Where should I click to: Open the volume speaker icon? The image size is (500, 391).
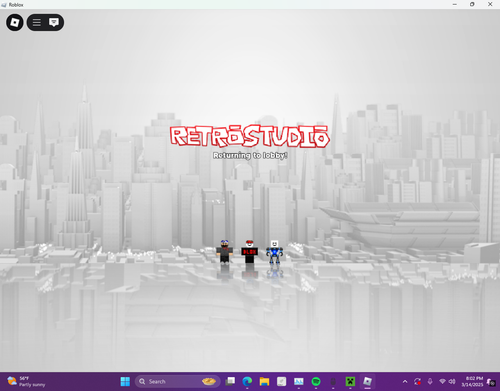(x=452, y=381)
